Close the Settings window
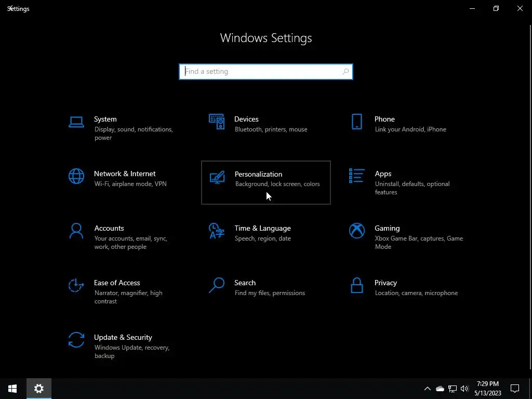 coord(520,8)
